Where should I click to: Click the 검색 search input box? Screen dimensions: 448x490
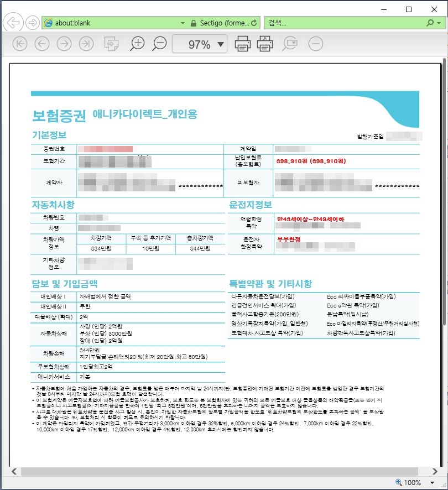tap(344, 23)
